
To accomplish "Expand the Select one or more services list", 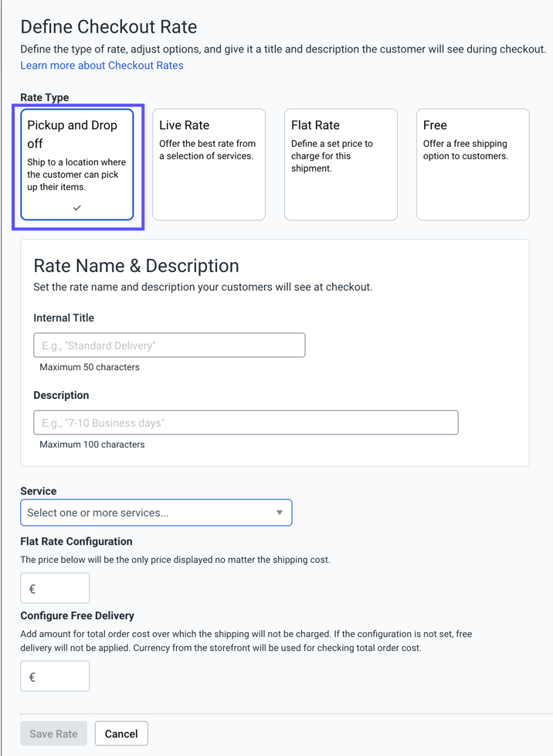I will [154, 513].
